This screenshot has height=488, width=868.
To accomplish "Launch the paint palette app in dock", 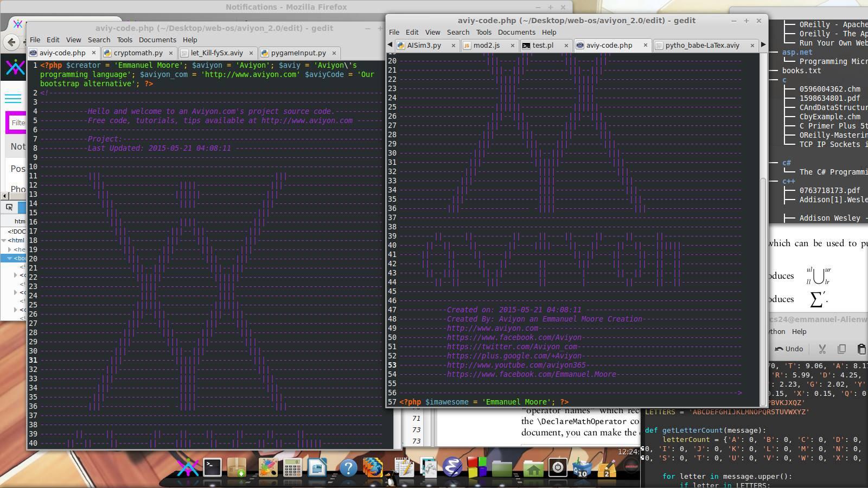I will (267, 467).
